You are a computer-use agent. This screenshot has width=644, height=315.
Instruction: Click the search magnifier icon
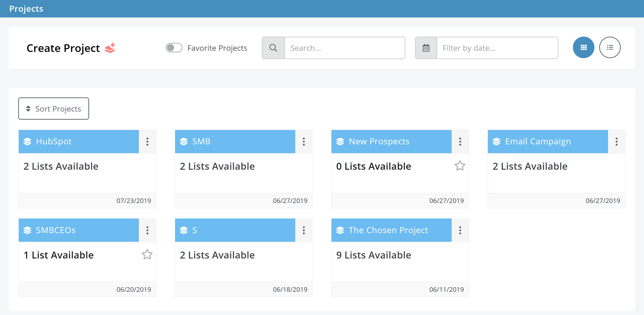point(273,48)
